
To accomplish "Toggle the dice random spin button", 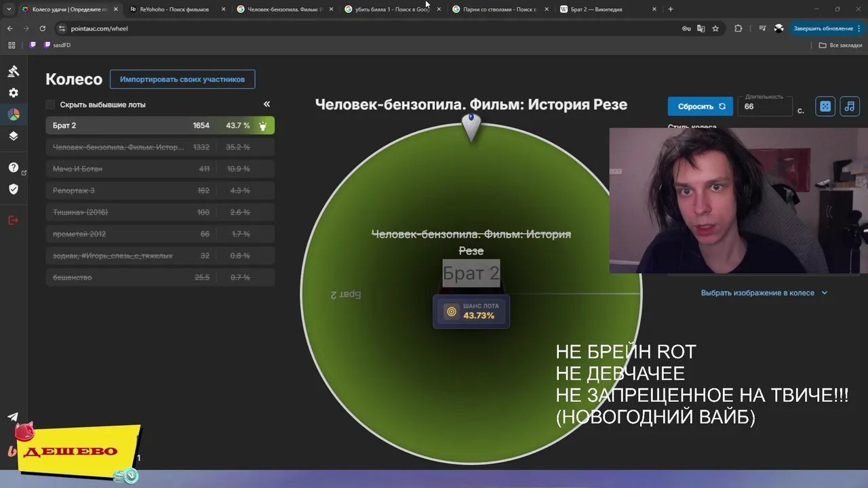I will (825, 106).
